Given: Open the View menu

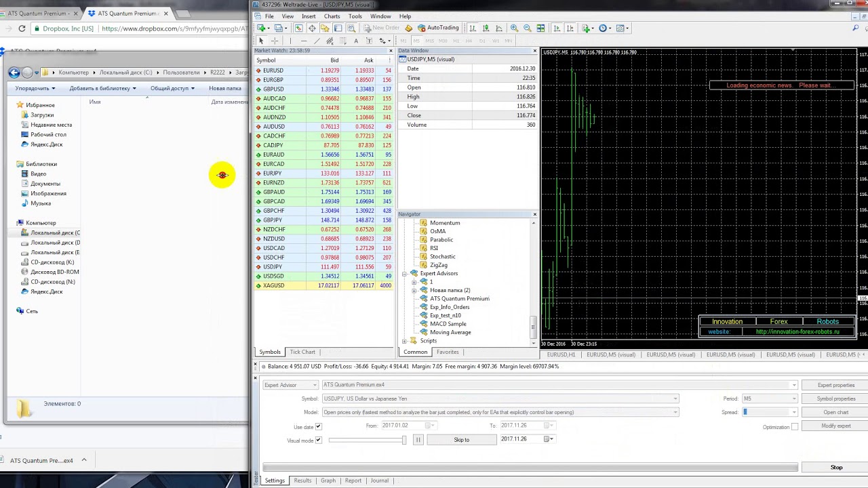Looking at the screenshot, I should pyautogui.click(x=288, y=16).
